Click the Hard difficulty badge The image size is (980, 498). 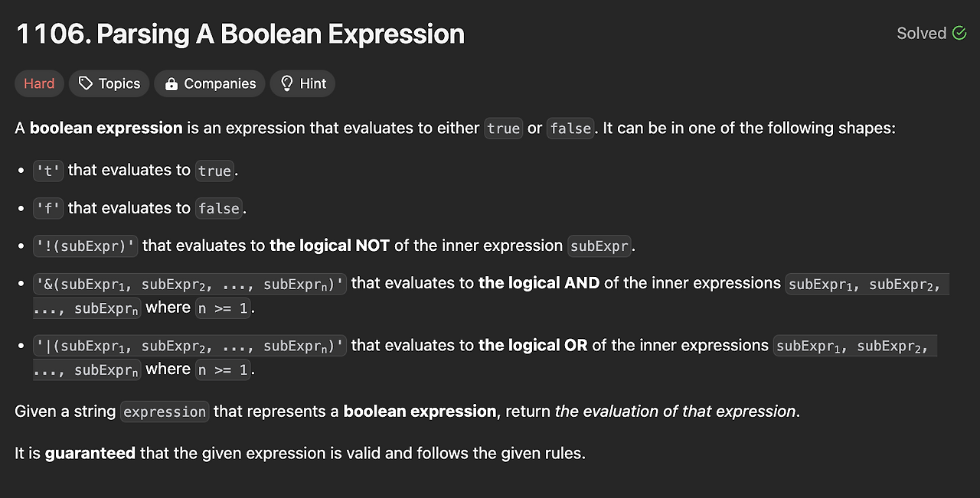coord(38,83)
